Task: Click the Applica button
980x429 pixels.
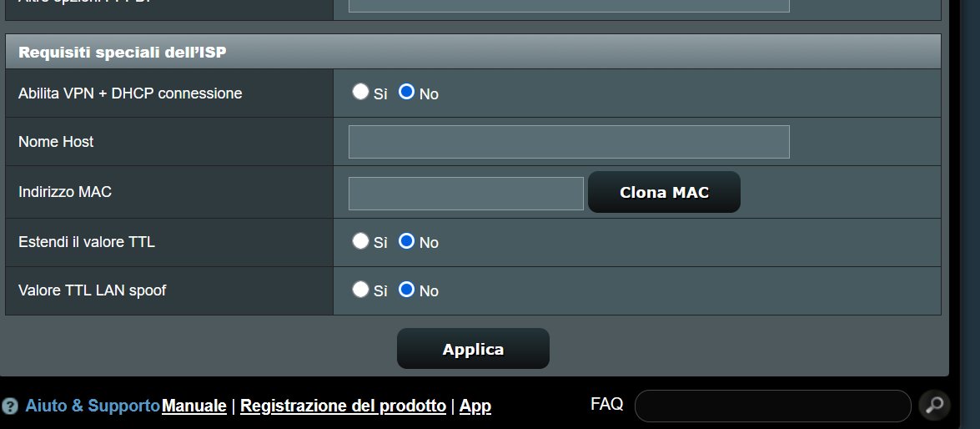Action: click(473, 349)
